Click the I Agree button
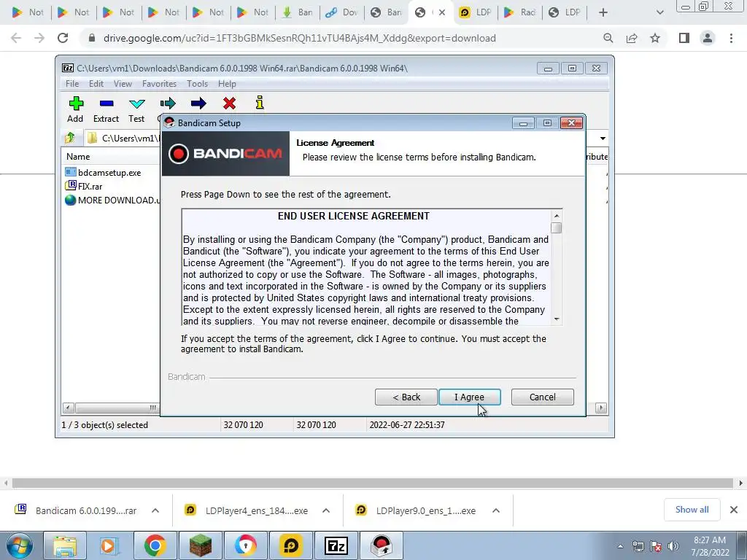The image size is (747, 560). [x=469, y=397]
